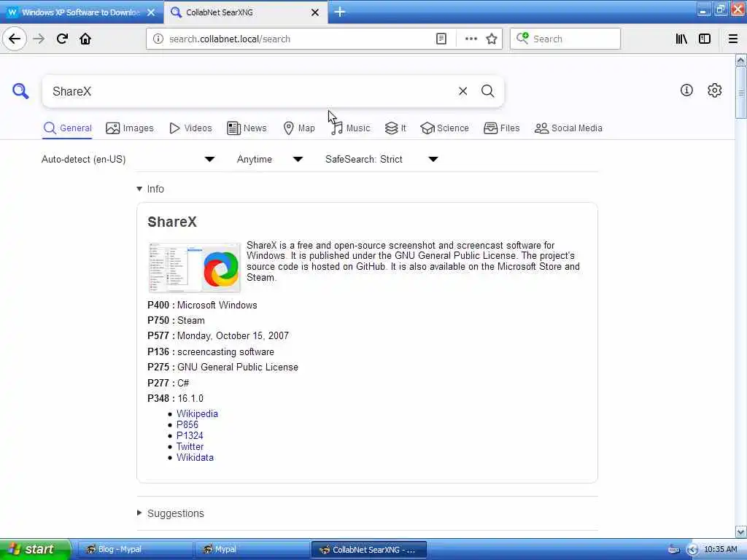Open the Anytime time range dropdown
Screen dimensions: 747x560
(x=270, y=159)
